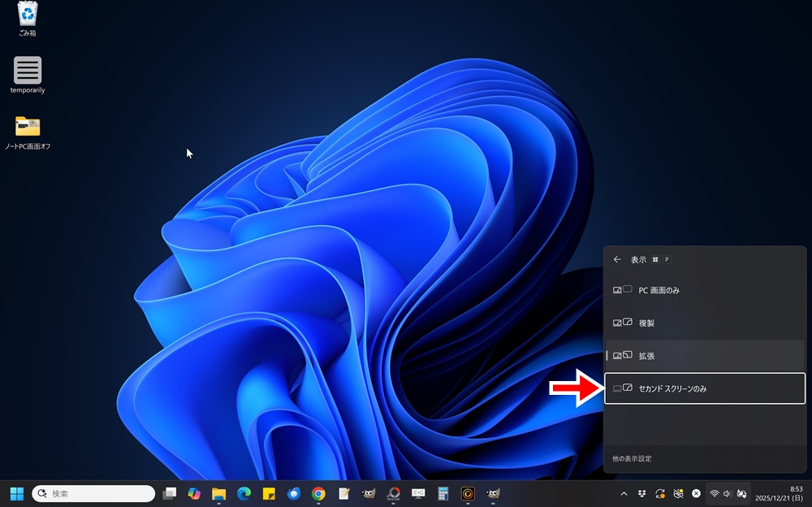
Task: Expand hidden system tray icons chevron
Action: click(x=624, y=493)
